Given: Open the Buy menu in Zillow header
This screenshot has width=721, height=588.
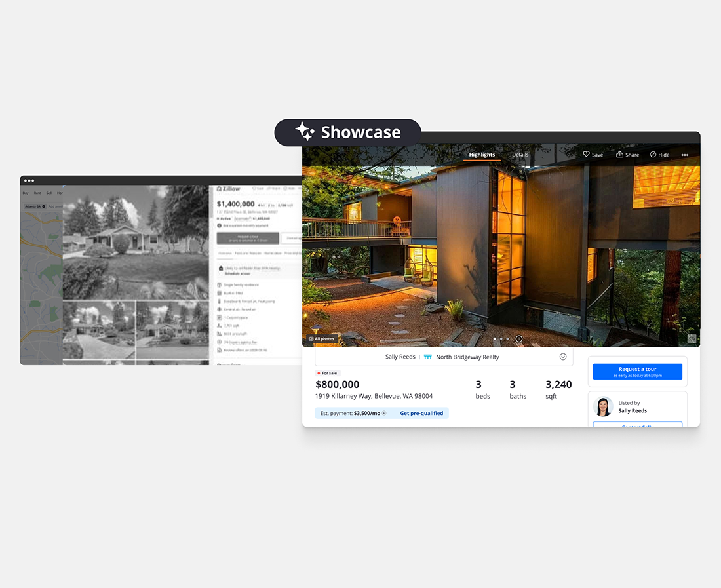Looking at the screenshot, I should 26,193.
